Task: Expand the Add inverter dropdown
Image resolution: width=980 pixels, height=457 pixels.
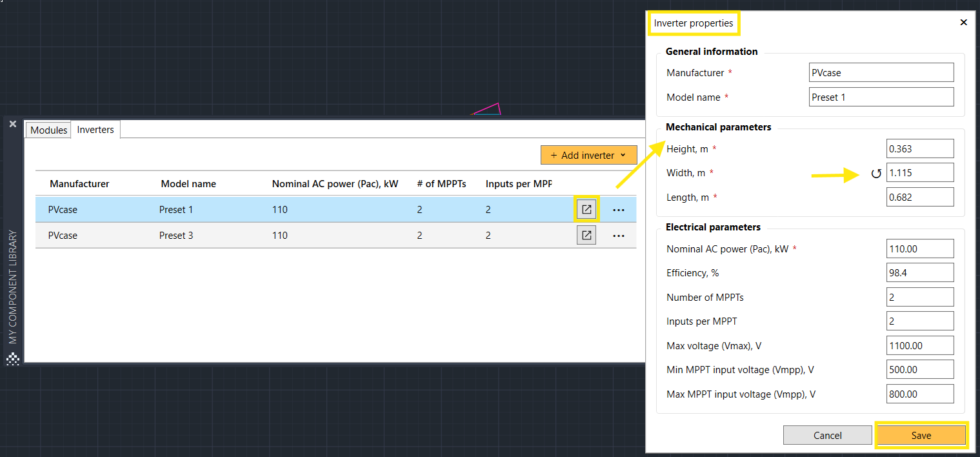Action: click(589, 155)
